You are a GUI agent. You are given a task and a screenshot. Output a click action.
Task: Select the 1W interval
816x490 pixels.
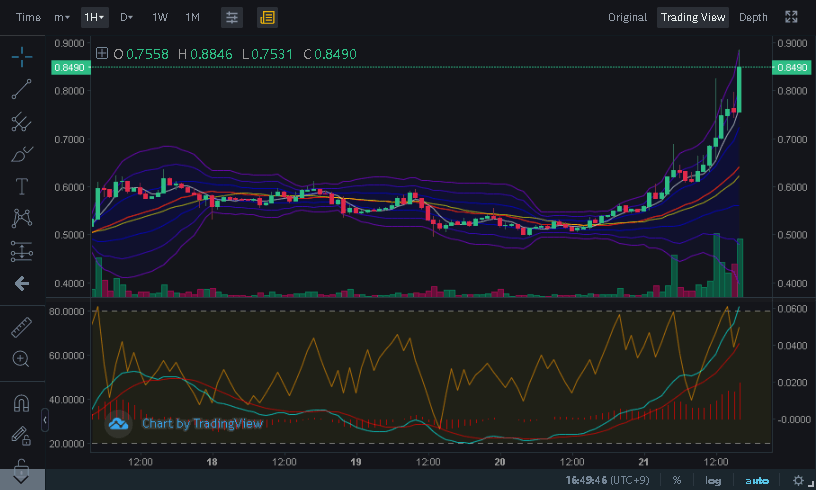pyautogui.click(x=160, y=18)
